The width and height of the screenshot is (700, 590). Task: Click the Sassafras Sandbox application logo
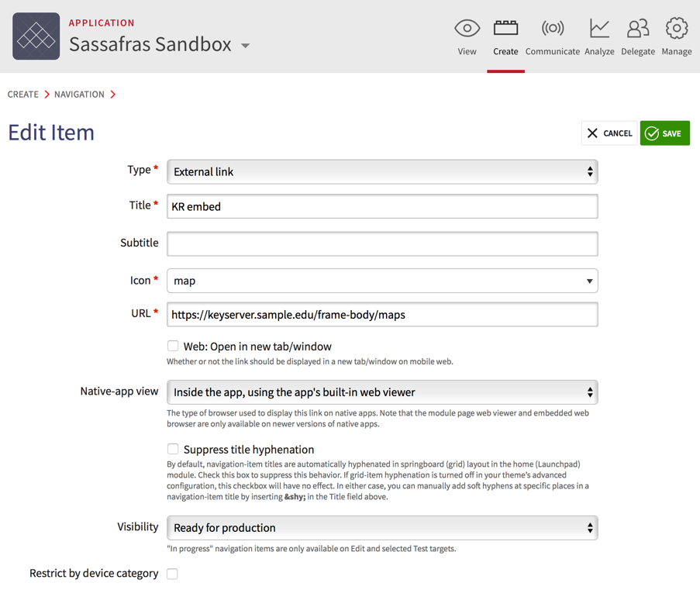36,36
